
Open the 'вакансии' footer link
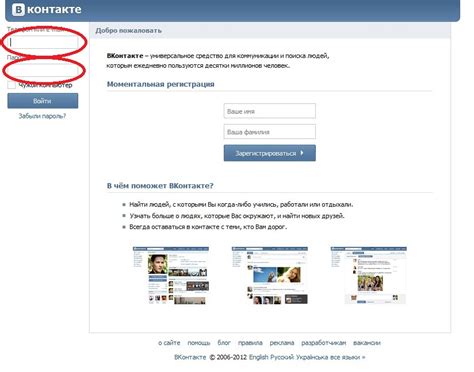[x=367, y=343]
